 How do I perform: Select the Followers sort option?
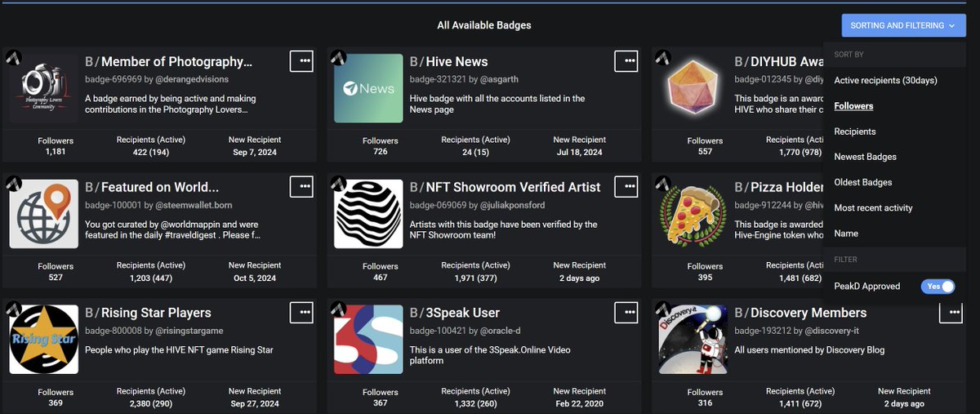[853, 106]
